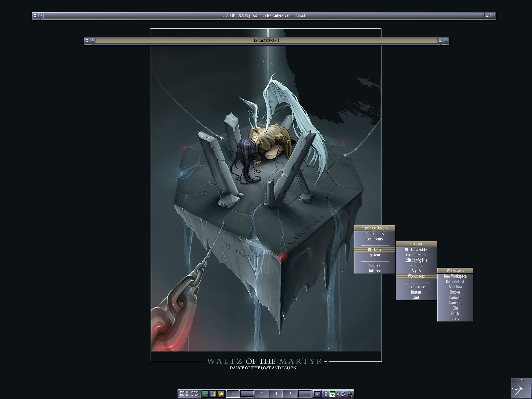
Task: Switch to the Elle workspace
Action: (455, 308)
